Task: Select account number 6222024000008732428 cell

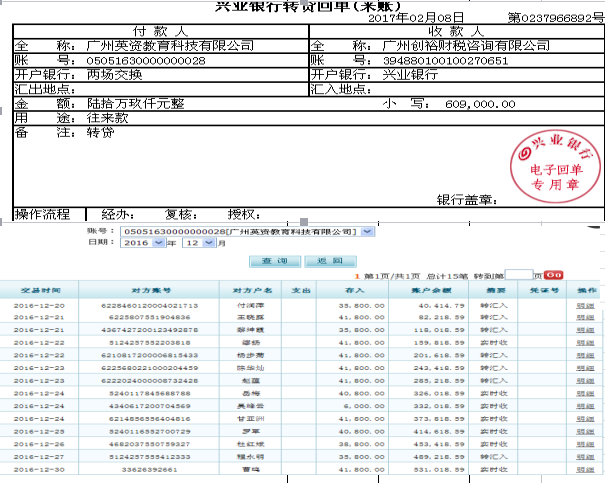Action: [150, 381]
